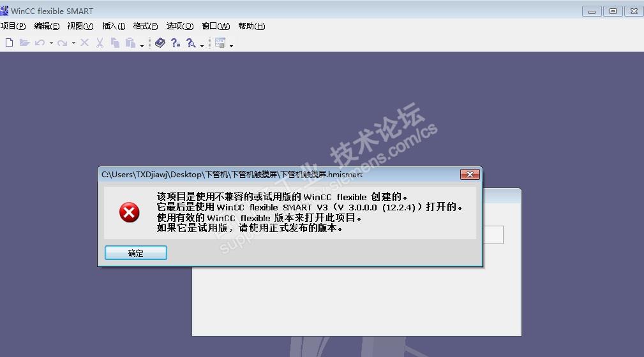Maximize the WinCC flexible SMART window

[x=613, y=11]
